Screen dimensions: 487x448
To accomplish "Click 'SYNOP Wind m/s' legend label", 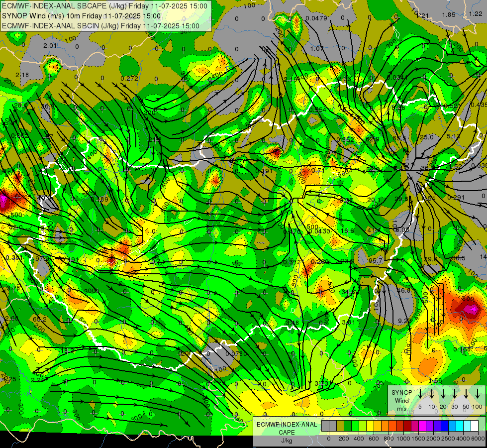I will click(x=401, y=400).
